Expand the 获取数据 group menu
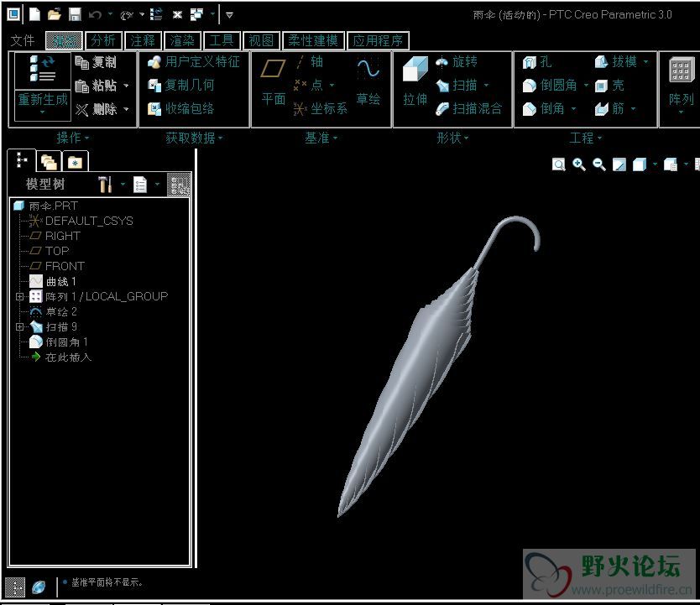This screenshot has width=700, height=605. pos(194,138)
